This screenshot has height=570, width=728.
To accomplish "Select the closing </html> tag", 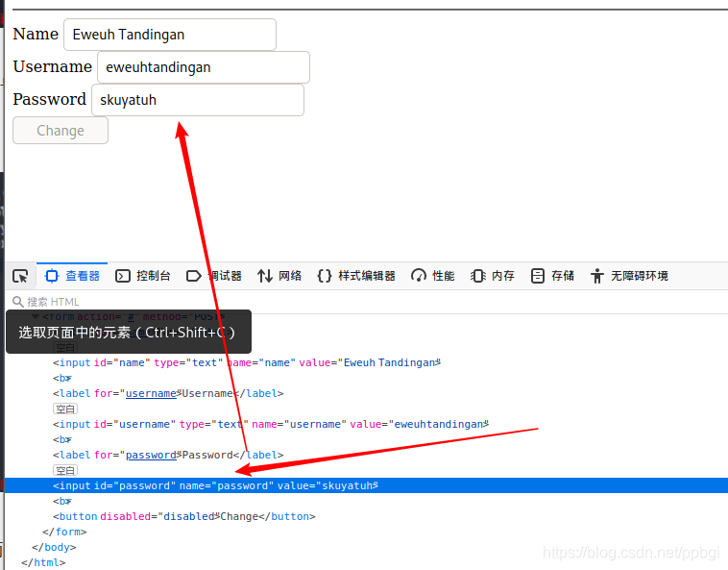I will [x=43, y=562].
